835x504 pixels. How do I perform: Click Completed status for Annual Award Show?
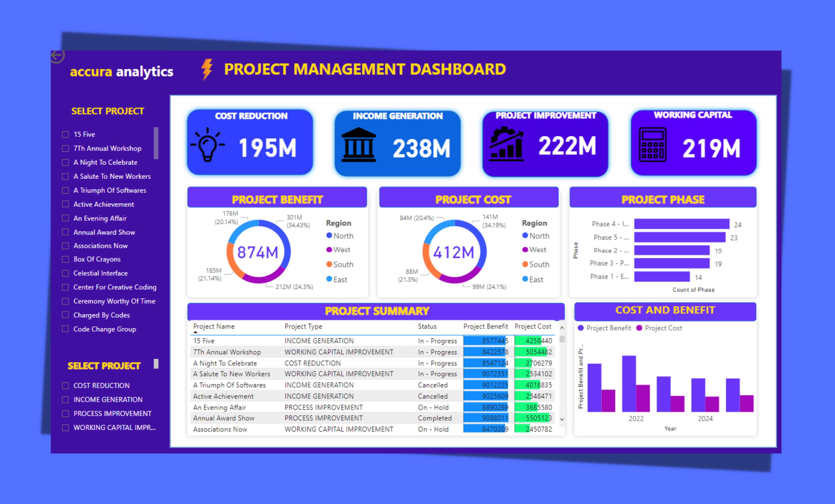[435, 418]
